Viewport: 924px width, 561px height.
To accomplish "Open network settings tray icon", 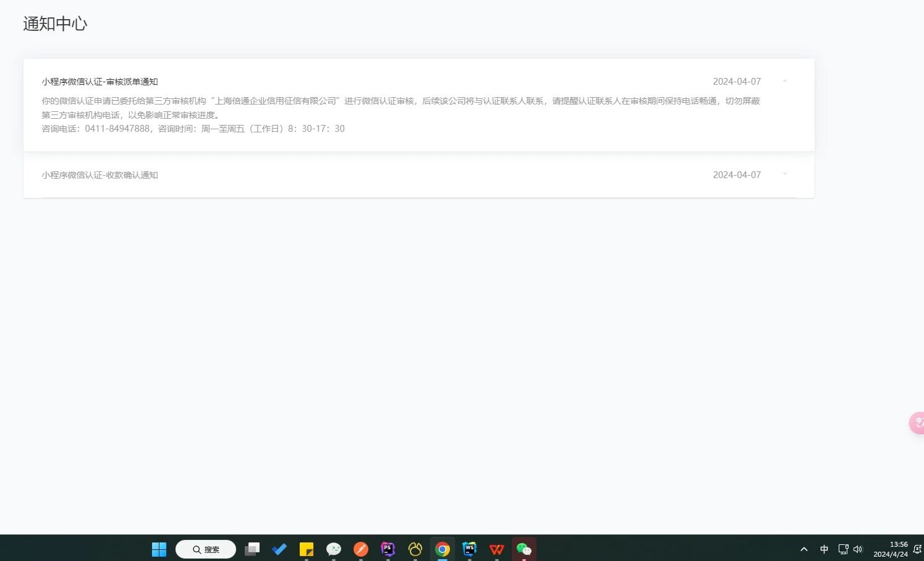I will tap(843, 549).
